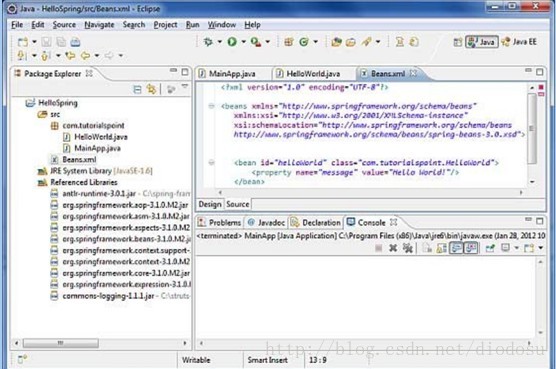
Task: Open the Project menu
Action: [x=165, y=25]
